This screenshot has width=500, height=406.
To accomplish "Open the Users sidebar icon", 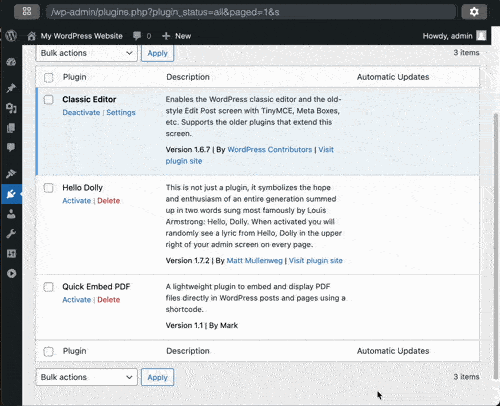I will [11, 214].
